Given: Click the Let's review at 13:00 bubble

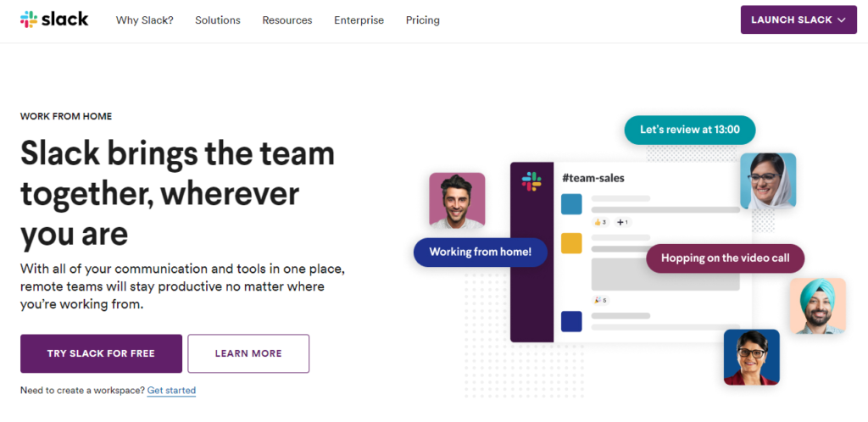Looking at the screenshot, I should pyautogui.click(x=690, y=130).
